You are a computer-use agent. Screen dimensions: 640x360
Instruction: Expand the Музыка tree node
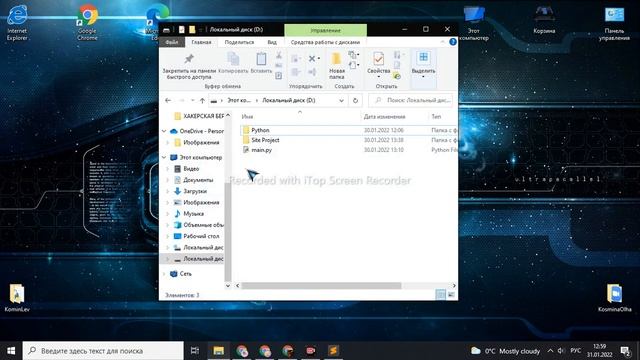168,213
